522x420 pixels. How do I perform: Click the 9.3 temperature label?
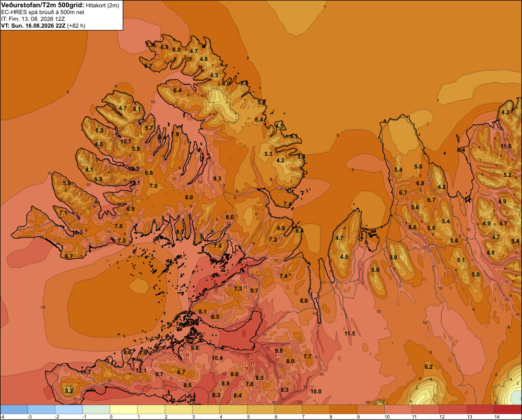217,179
